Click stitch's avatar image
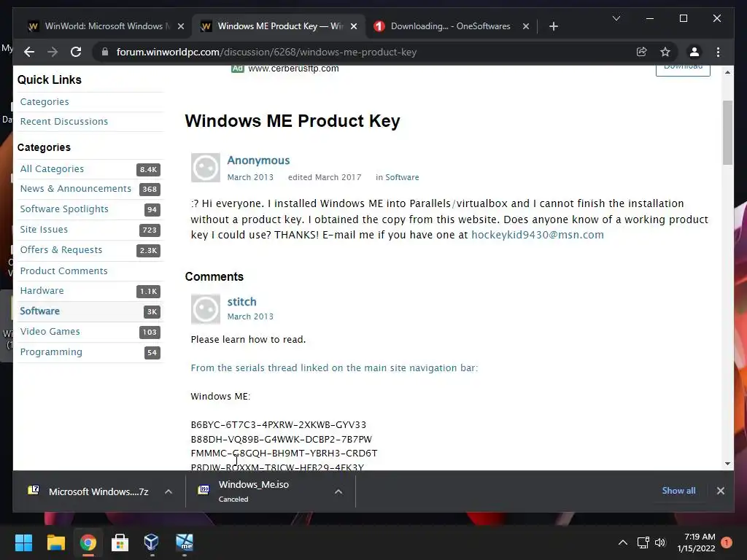The image size is (747, 560). [205, 309]
